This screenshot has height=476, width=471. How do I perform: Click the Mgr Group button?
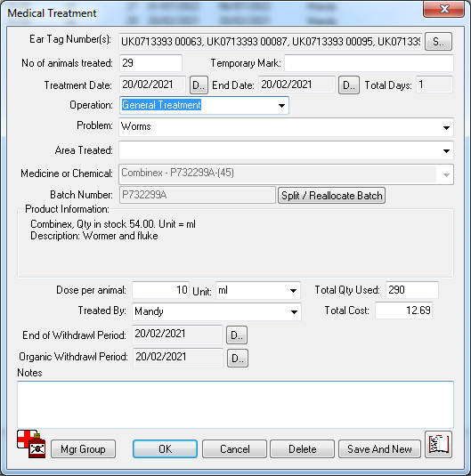click(x=83, y=448)
